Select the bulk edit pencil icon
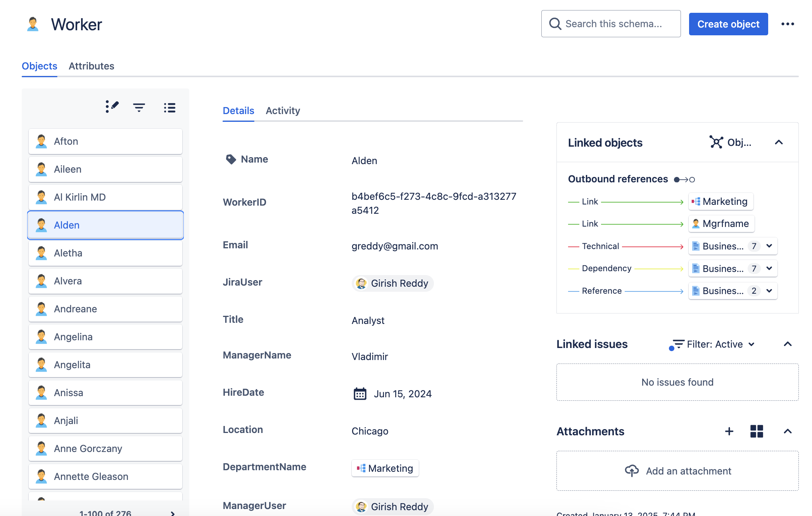The image size is (812, 516). pos(112,107)
